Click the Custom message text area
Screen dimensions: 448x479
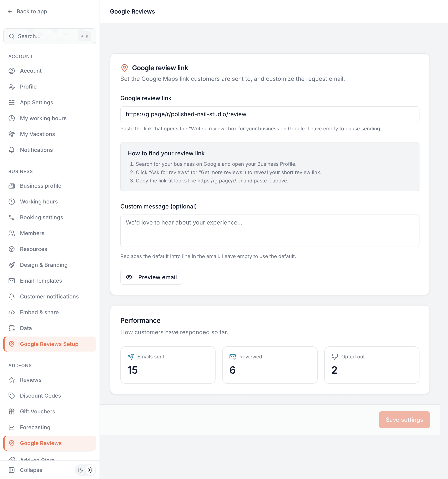[270, 231]
